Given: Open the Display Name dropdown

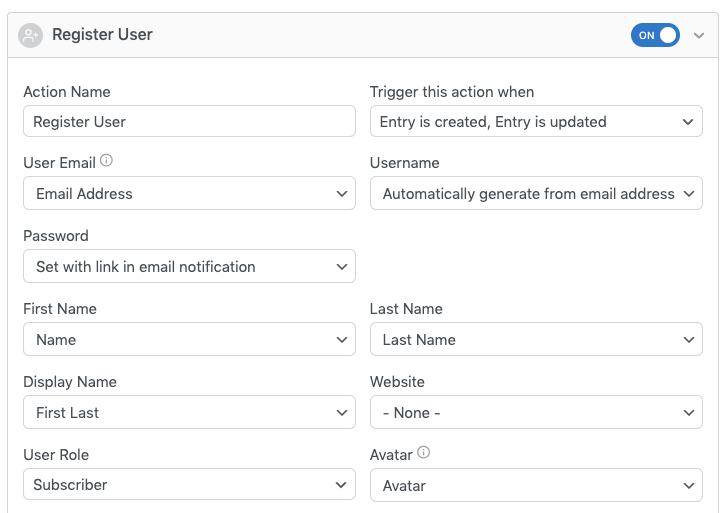Looking at the screenshot, I should [190, 412].
